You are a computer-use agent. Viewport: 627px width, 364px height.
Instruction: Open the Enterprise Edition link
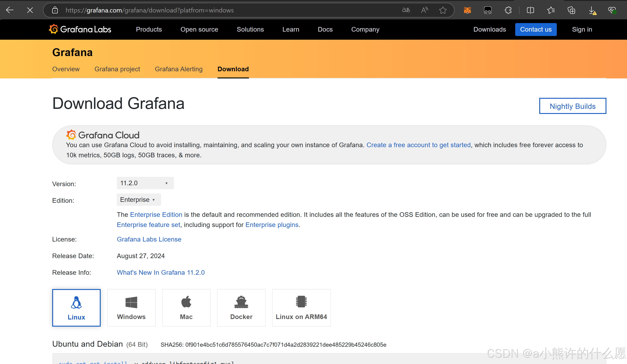coord(156,215)
